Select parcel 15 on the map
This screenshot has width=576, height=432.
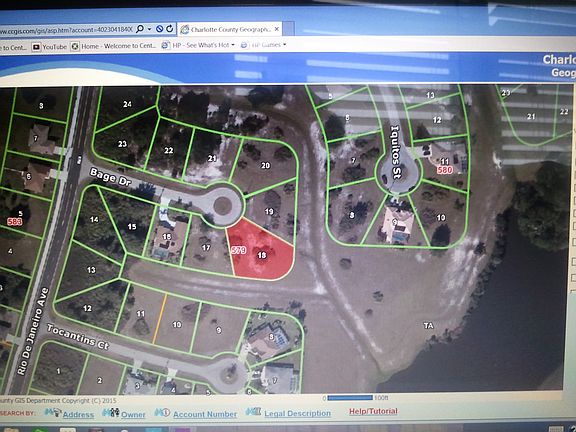(132, 226)
